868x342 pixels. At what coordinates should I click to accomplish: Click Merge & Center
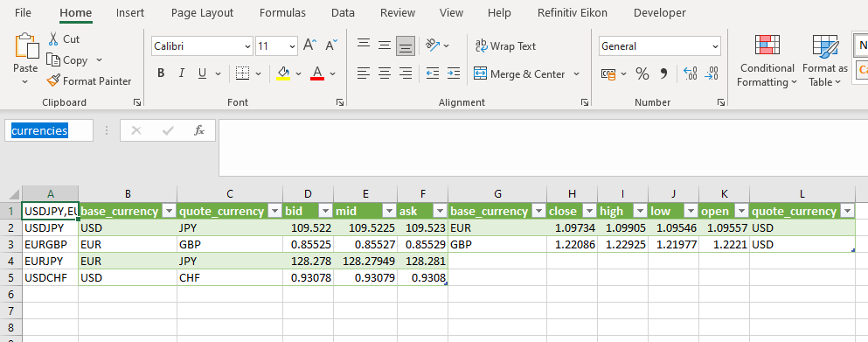tap(519, 73)
